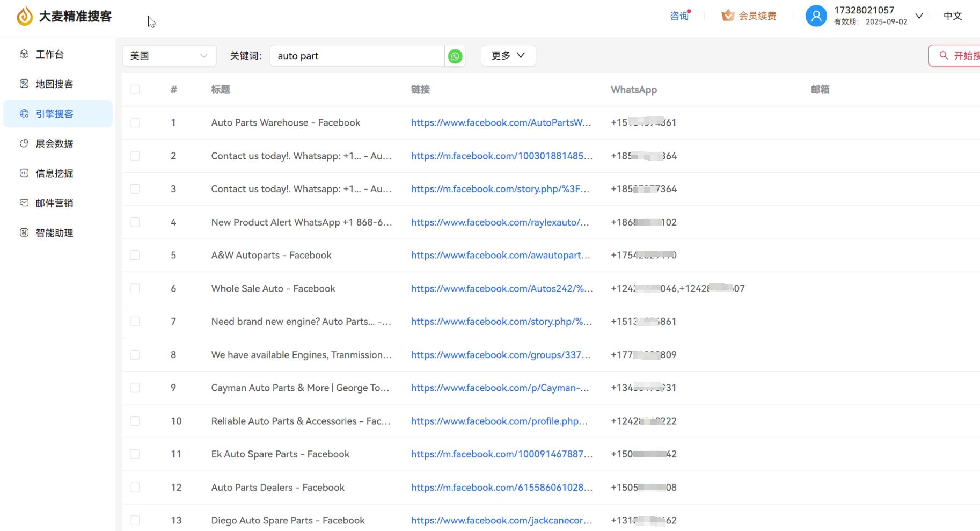Go to 展会数据 menu item
The image size is (980, 531).
pos(54,143)
